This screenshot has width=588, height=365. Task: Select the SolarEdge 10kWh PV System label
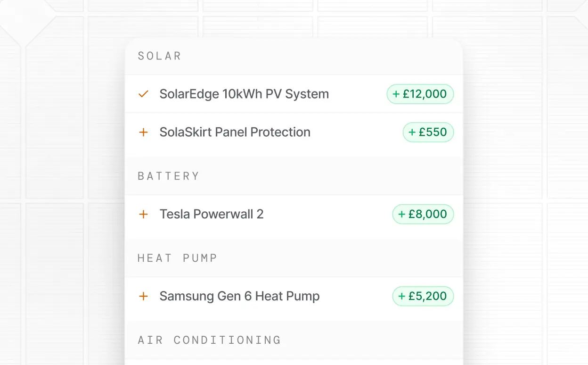244,94
